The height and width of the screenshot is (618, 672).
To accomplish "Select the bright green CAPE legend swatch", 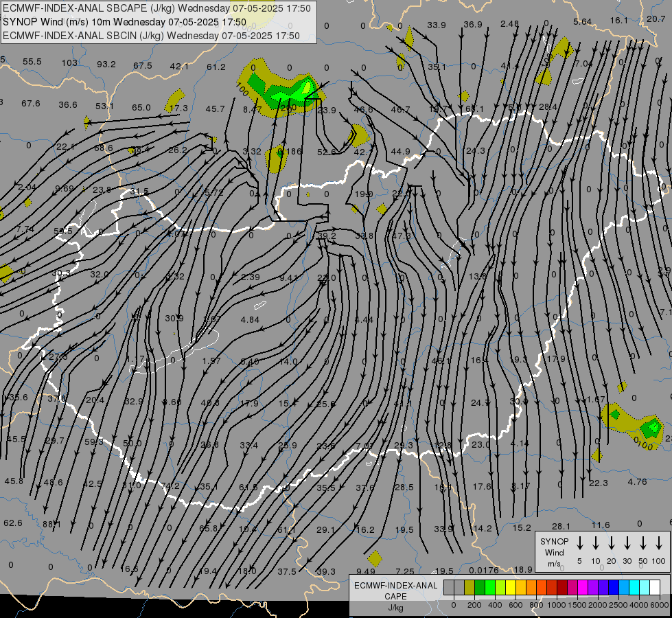I will pyautogui.click(x=490, y=588).
